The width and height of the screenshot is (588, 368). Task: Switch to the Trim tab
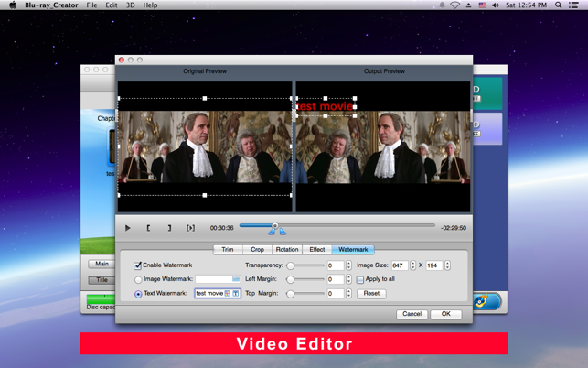point(228,250)
